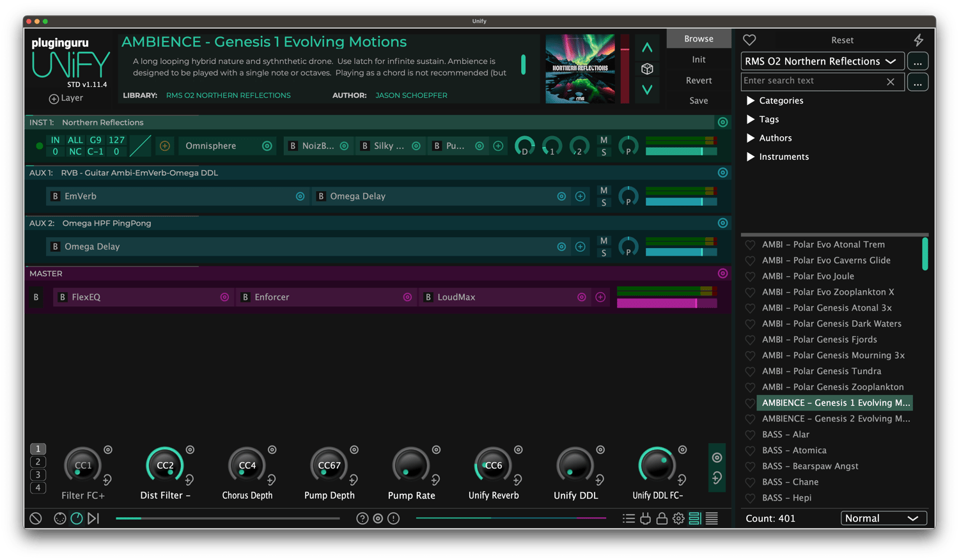The image size is (959, 560).
Task: Open the RMS O2 Northern Reflections library dropdown
Action: click(x=822, y=61)
